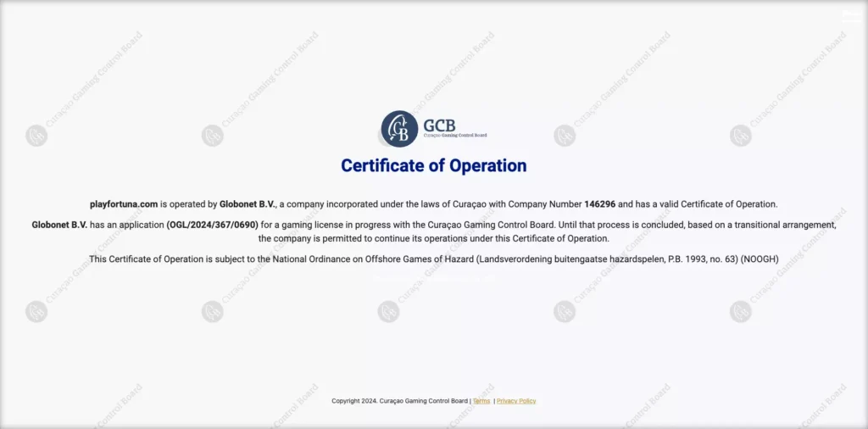Click the center watermark seal in lower row
Screen dimensions: 868x429
[388, 311]
